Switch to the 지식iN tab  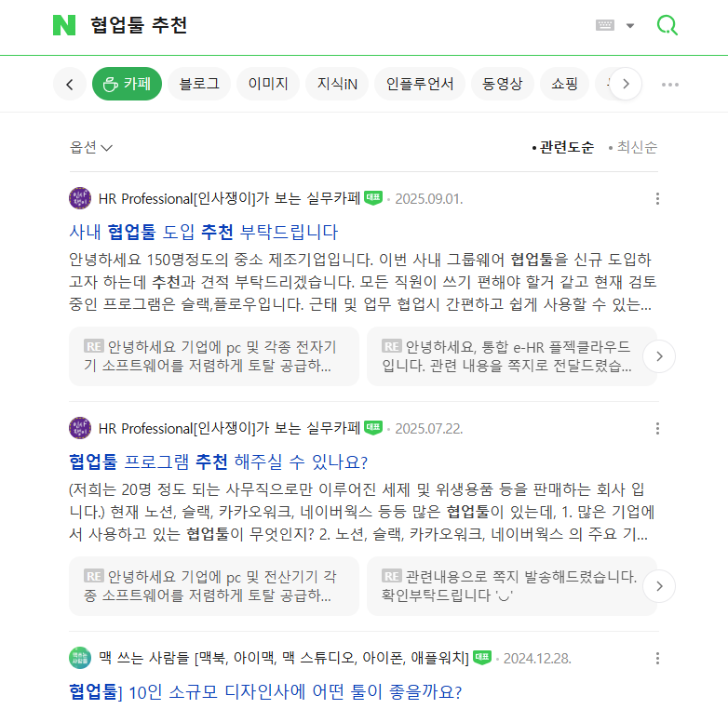pyautogui.click(x=337, y=84)
